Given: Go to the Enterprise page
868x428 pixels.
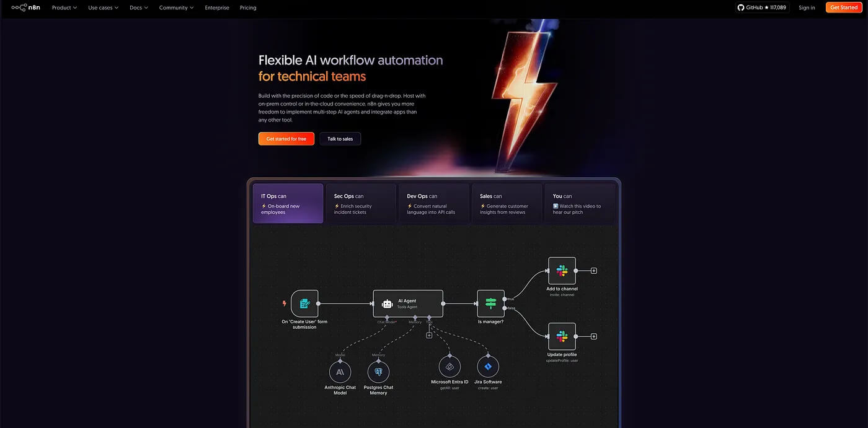Looking at the screenshot, I should tap(217, 7).
